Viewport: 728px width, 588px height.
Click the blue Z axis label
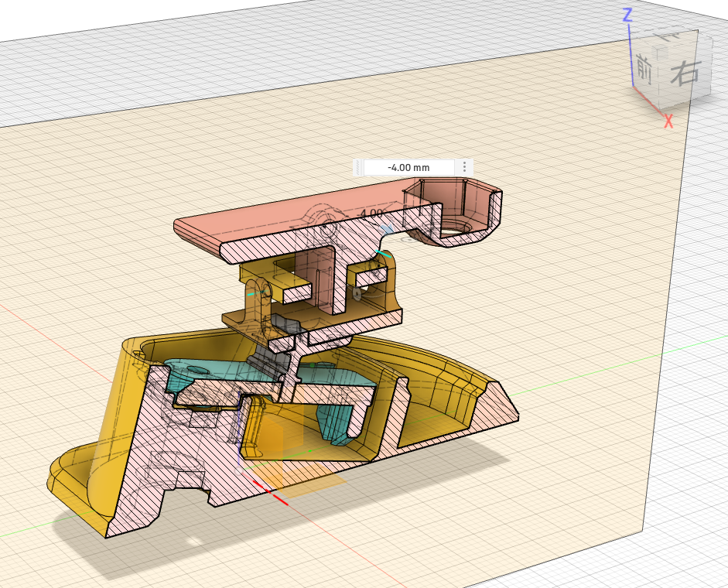point(628,14)
